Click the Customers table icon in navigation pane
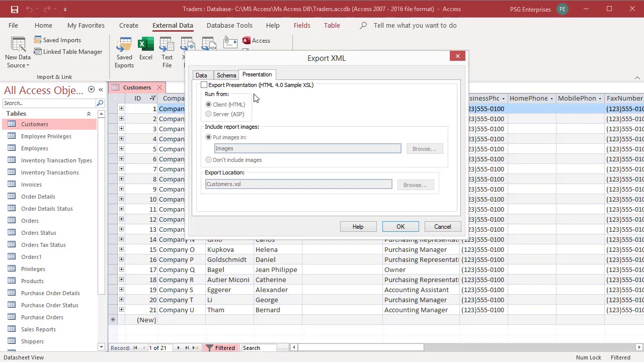Screen dimensions: 644x362 [x=12, y=124]
